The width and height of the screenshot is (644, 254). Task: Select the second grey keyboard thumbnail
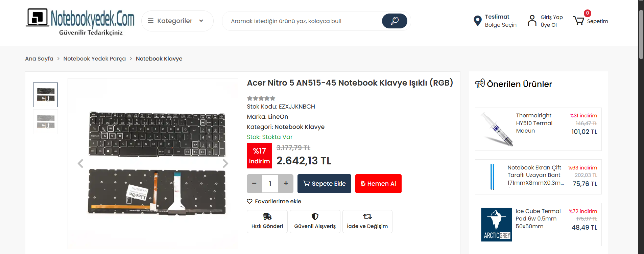(46, 122)
